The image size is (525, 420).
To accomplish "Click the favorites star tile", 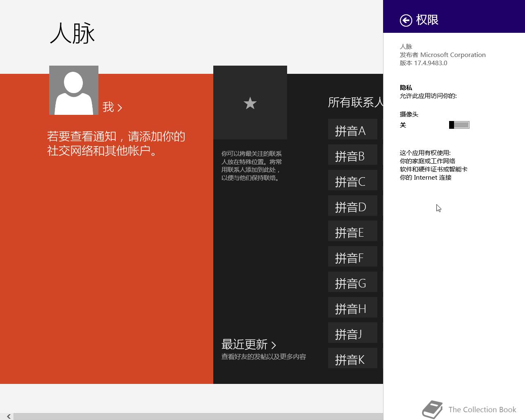I will point(250,103).
